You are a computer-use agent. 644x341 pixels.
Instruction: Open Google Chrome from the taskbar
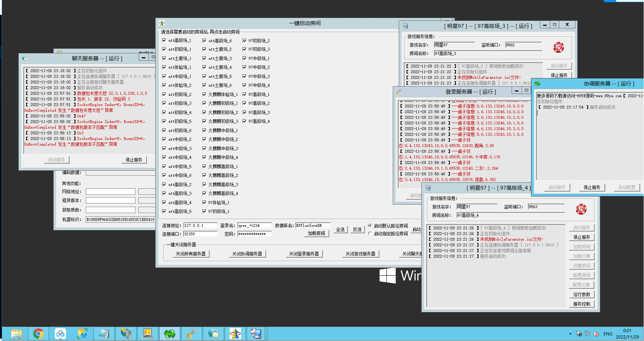(38, 334)
